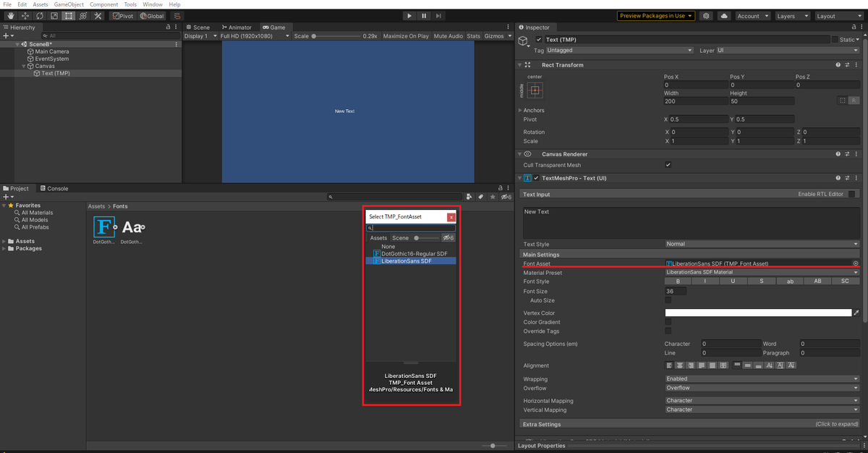868x453 pixels.
Task: Toggle the Text (TMP) active checkbox
Action: pyautogui.click(x=540, y=40)
